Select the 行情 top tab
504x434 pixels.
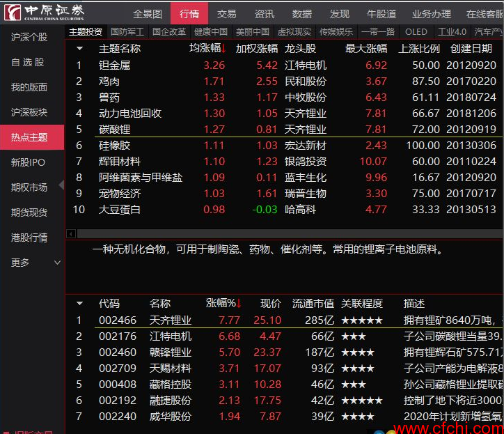[189, 13]
